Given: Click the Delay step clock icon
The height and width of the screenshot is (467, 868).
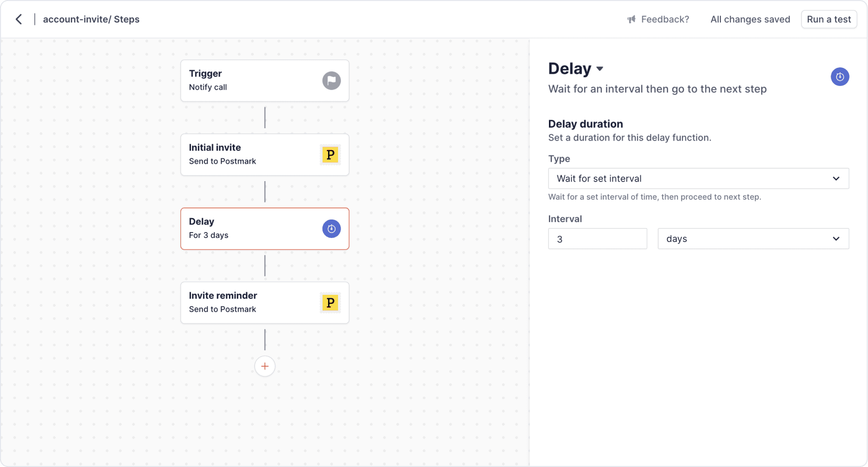Looking at the screenshot, I should pos(331,229).
